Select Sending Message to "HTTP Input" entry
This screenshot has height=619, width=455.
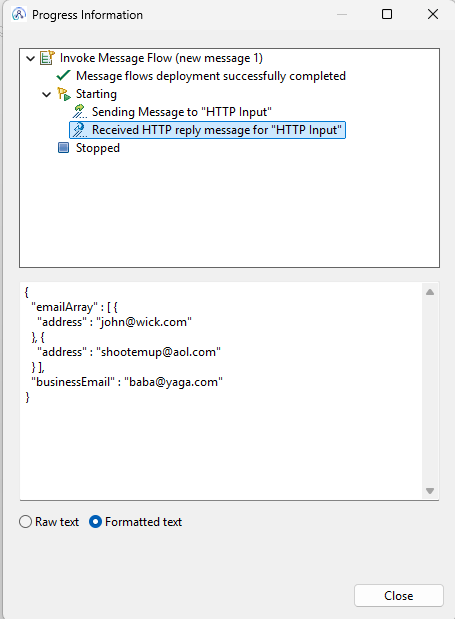tap(182, 112)
